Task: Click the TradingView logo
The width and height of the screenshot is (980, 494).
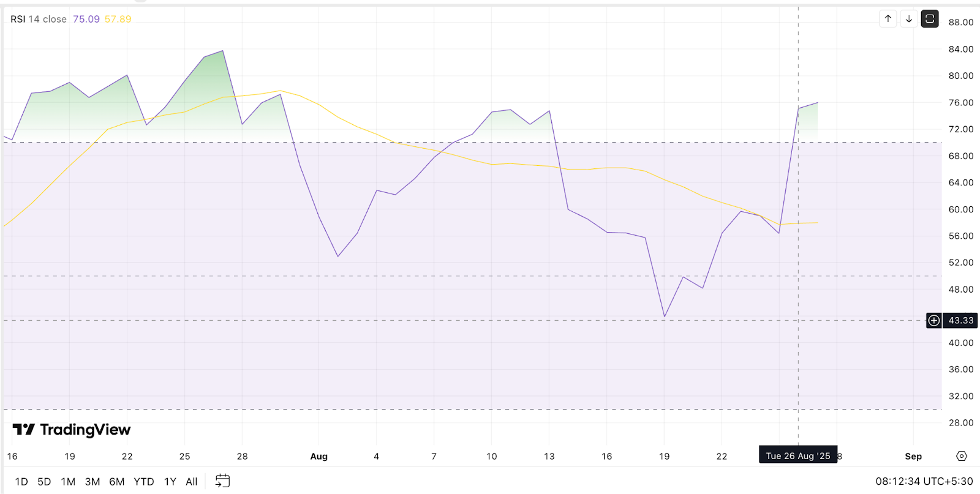Action: click(x=72, y=430)
